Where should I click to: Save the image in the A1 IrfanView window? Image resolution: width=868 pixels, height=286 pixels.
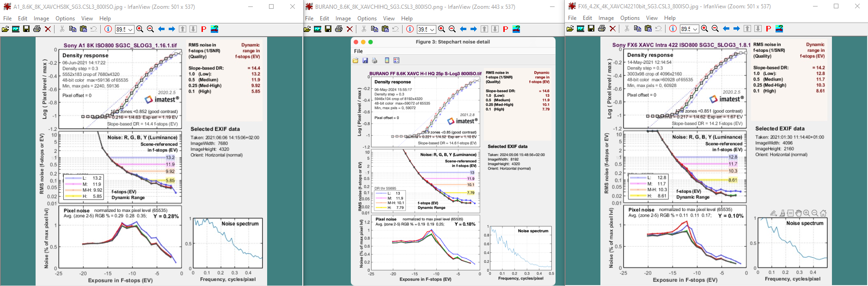pyautogui.click(x=26, y=29)
